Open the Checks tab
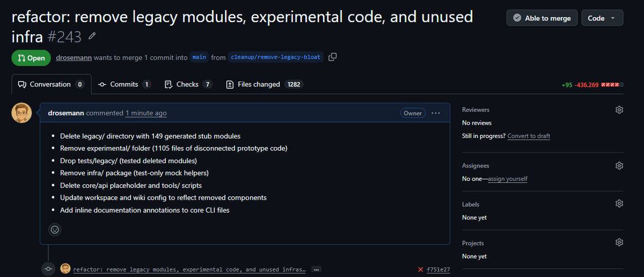The height and width of the screenshot is (277, 644). [188, 84]
